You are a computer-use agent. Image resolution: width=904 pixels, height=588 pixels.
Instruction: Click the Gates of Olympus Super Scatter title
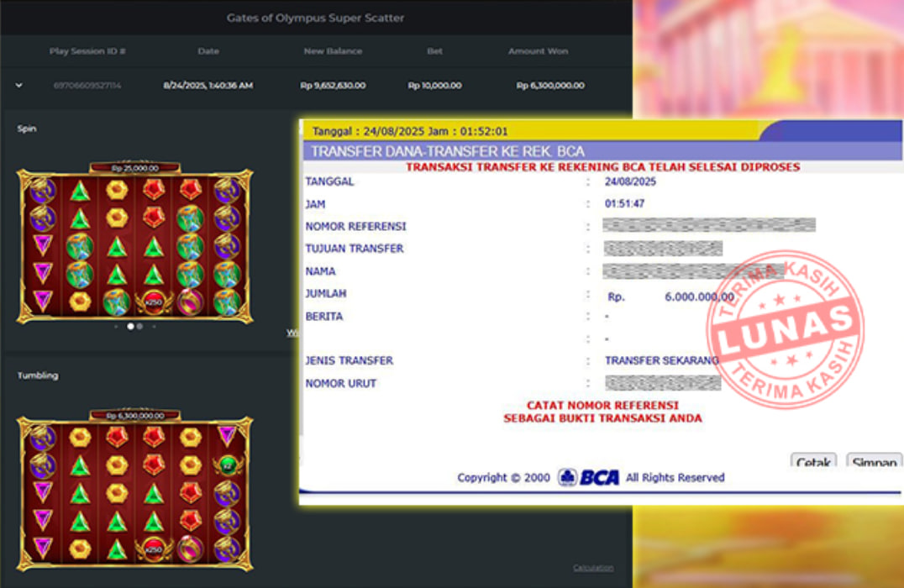(x=315, y=18)
